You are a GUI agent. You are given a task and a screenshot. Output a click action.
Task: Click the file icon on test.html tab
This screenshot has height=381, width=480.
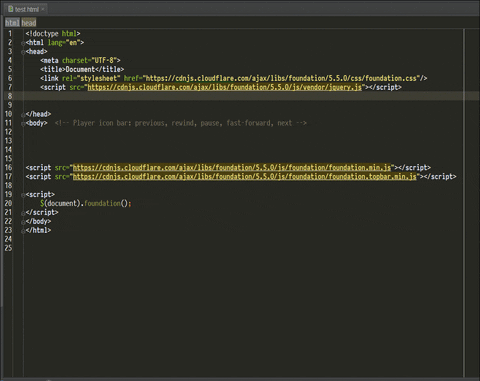pyautogui.click(x=10, y=9)
